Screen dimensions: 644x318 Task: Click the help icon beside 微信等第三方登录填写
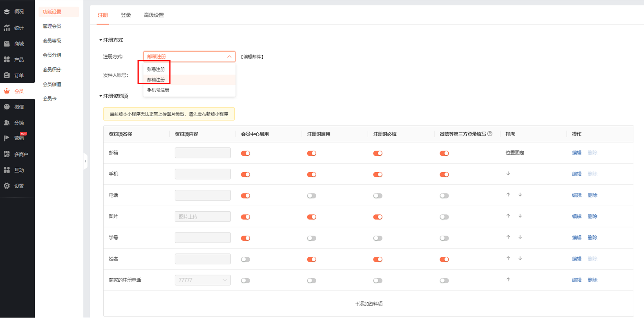pyautogui.click(x=490, y=134)
